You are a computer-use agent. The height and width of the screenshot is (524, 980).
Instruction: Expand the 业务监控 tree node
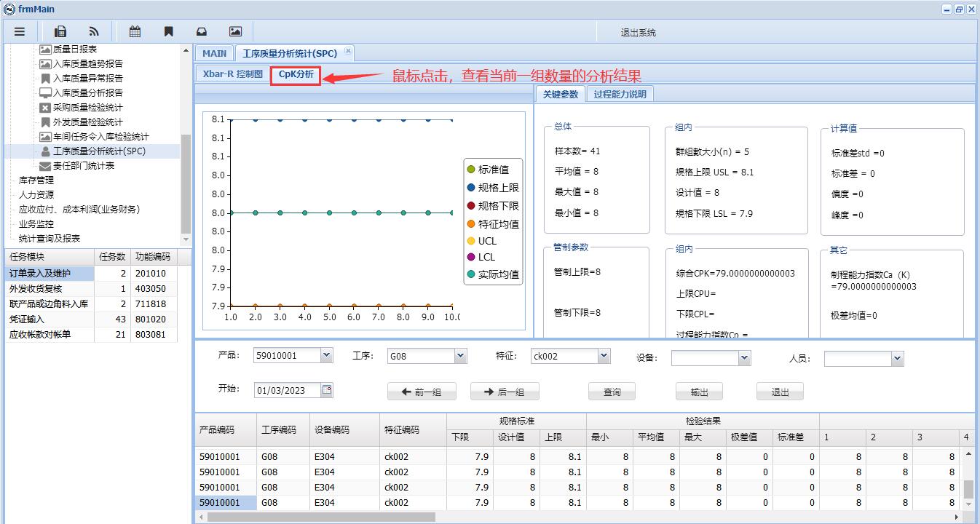(x=36, y=224)
